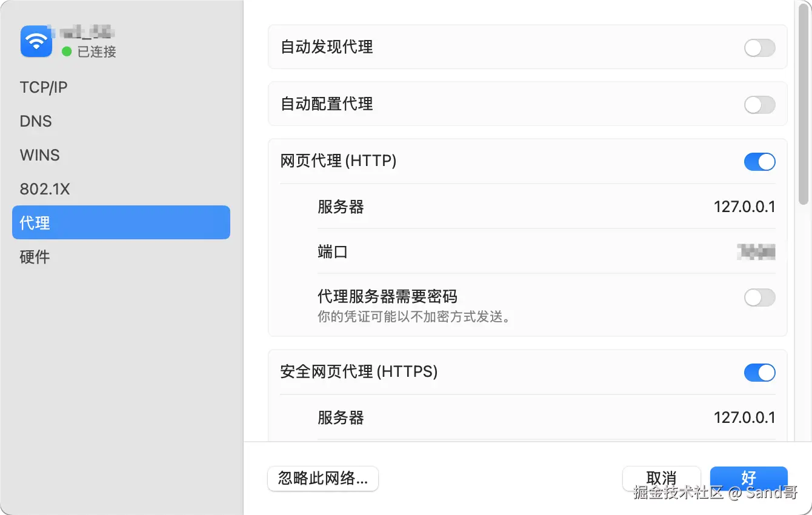The image size is (812, 515).
Task: Disable the 网页代理 (HTTP) switch
Action: (x=759, y=162)
